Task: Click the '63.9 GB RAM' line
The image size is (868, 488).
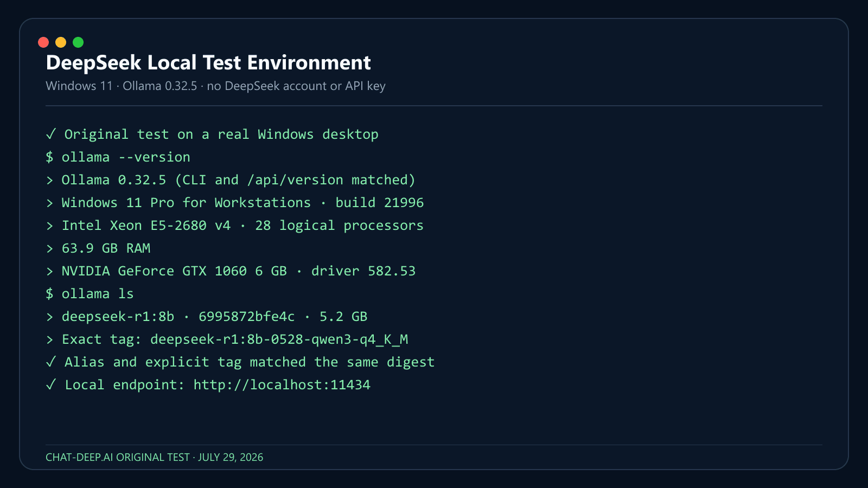Action: [98, 248]
